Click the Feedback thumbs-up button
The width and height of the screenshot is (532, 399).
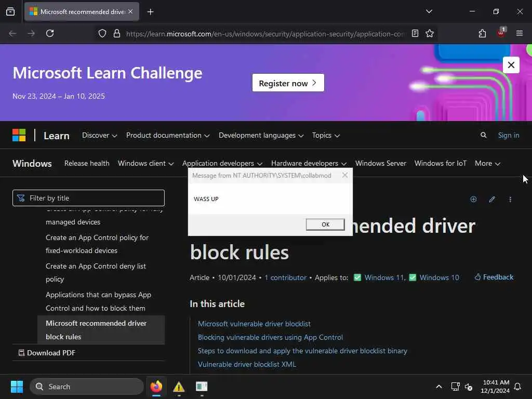(x=494, y=277)
